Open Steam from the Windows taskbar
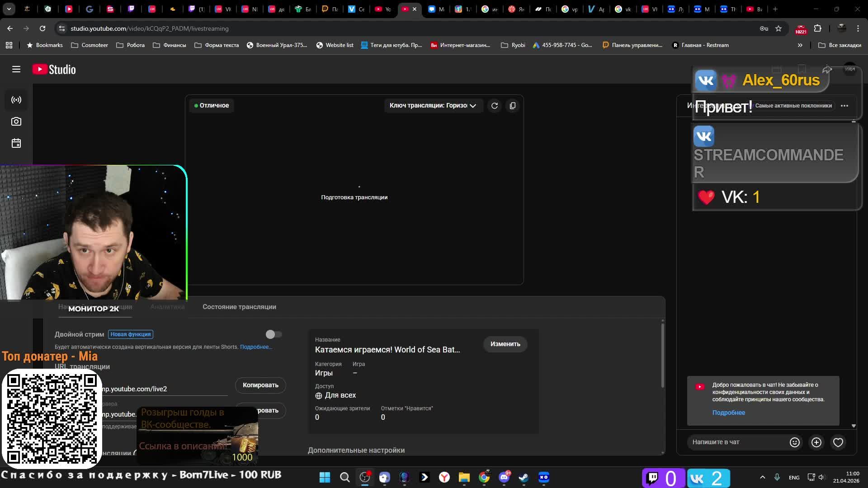The height and width of the screenshot is (488, 868). click(524, 477)
